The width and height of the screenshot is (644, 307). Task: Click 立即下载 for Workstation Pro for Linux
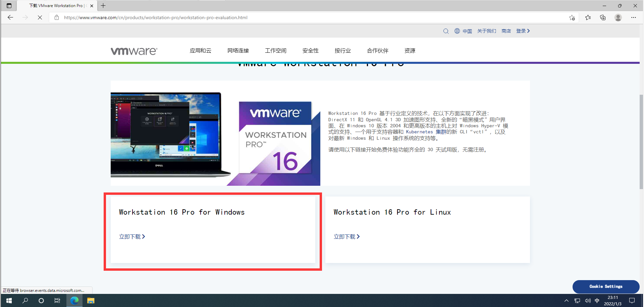[346, 237]
